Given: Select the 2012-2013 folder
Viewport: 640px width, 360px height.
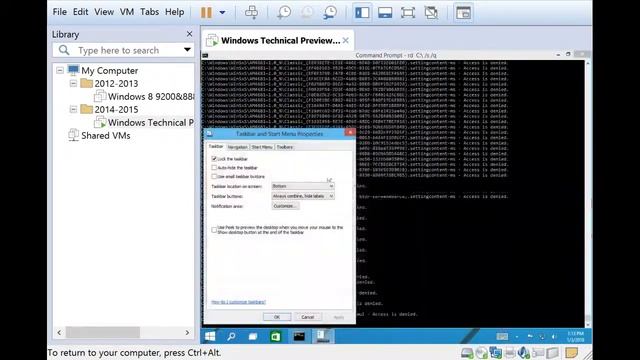Looking at the screenshot, I should click(x=116, y=84).
